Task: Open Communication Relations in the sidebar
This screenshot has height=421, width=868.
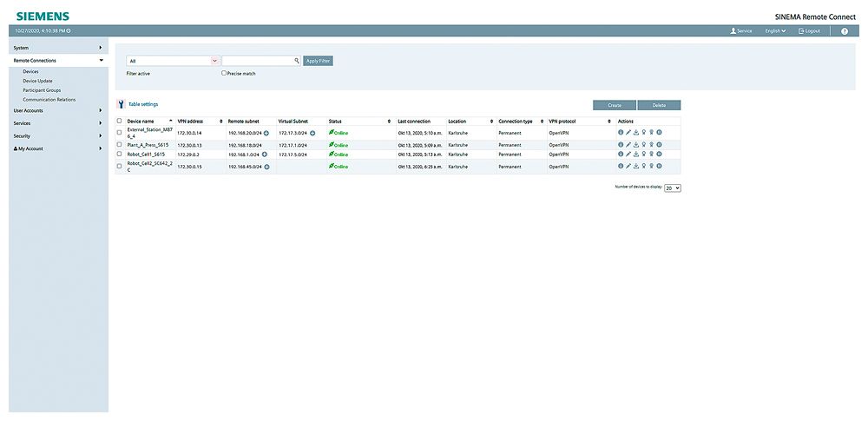Action: (x=49, y=100)
